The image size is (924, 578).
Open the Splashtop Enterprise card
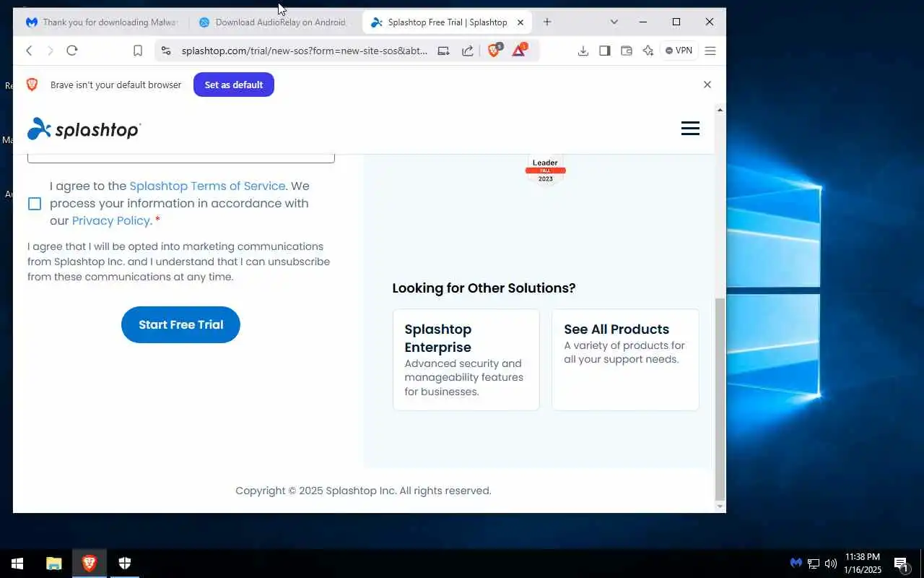(x=466, y=360)
